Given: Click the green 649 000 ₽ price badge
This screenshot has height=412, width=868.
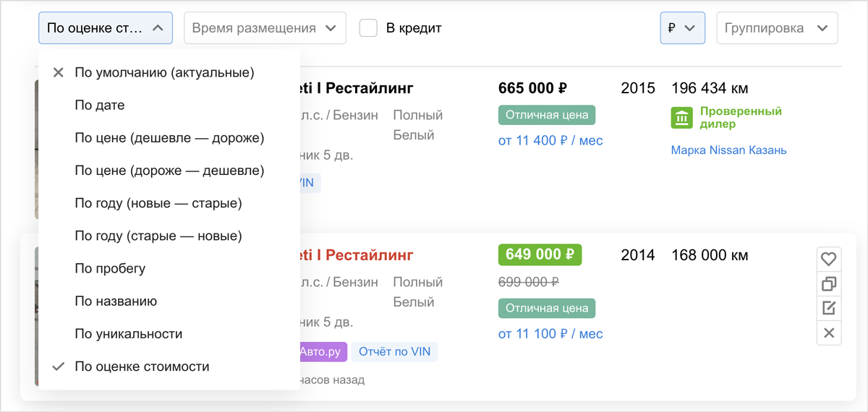Looking at the screenshot, I should coord(540,254).
